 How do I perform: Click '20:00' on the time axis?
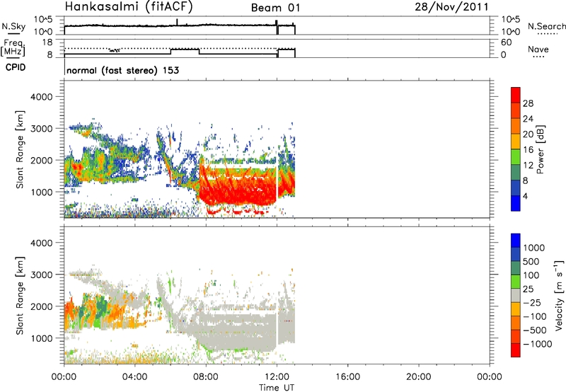419,377
